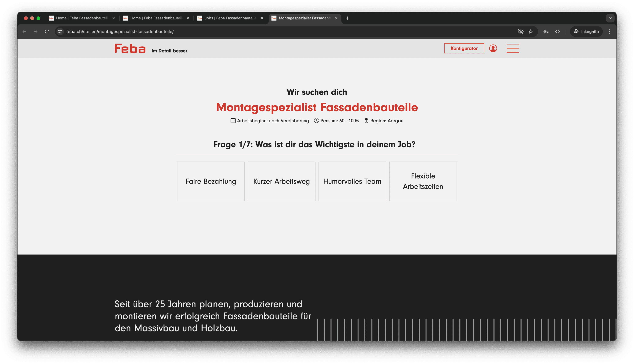Click the yellow minimize window button

coord(32,18)
